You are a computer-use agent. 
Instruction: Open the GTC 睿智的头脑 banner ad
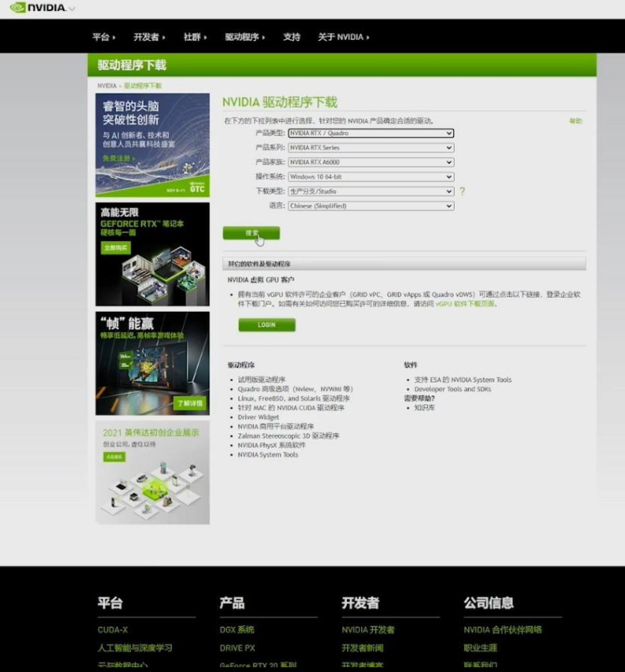click(152, 144)
